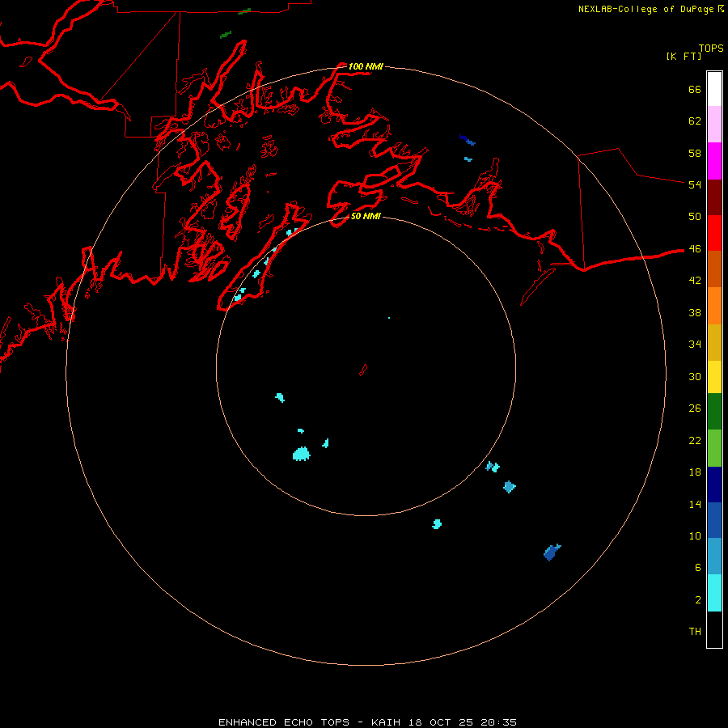This screenshot has width=728, height=728.
Task: Click the 26 legend value
Action: coord(695,408)
